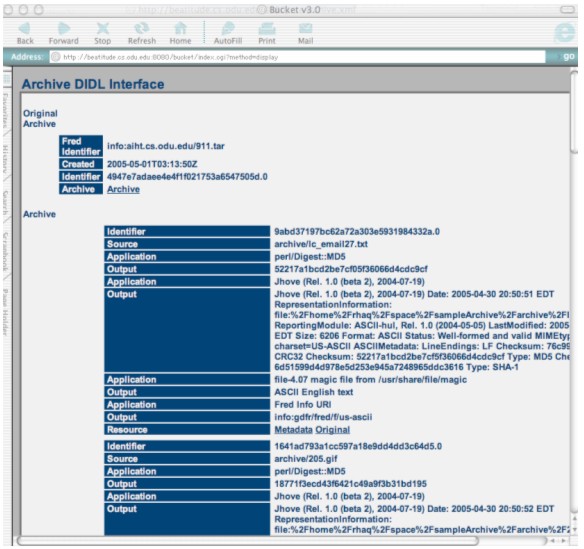Click the 'Fred Identifier' header cell
584x549 pixels.
[x=81, y=146]
